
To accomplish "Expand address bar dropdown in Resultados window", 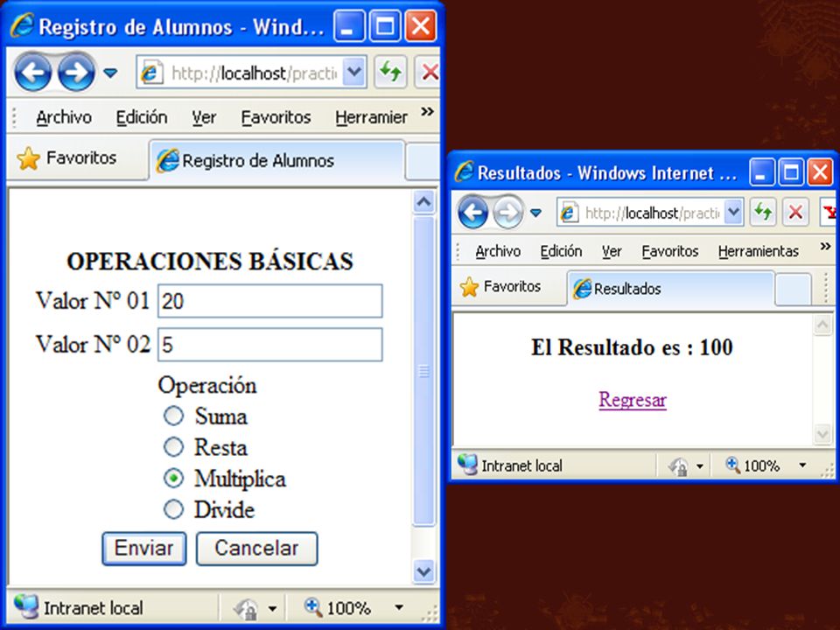I will tap(733, 213).
